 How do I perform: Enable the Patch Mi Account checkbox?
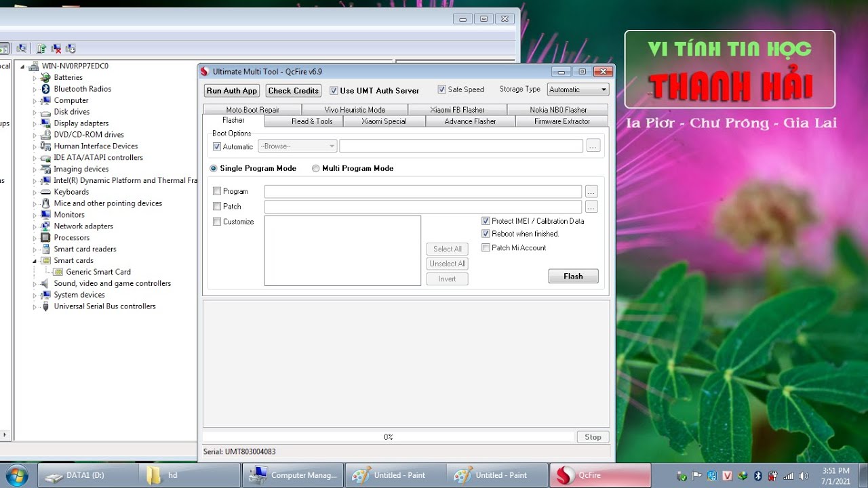pyautogui.click(x=486, y=248)
